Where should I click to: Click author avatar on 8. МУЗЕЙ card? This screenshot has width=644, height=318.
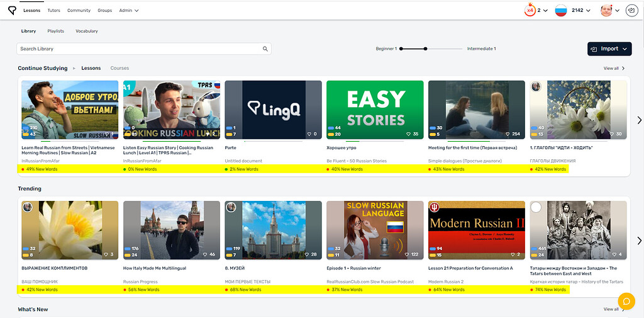pyautogui.click(x=231, y=207)
